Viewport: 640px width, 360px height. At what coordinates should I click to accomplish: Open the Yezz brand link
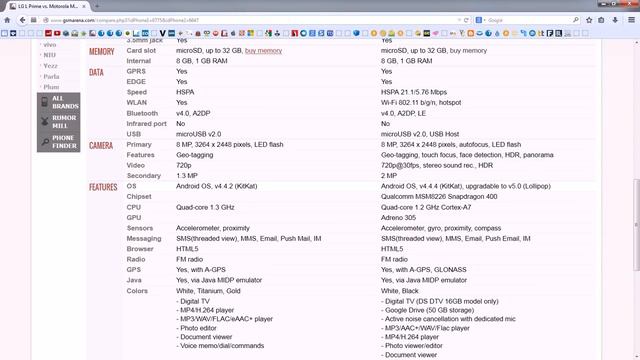coord(50,66)
